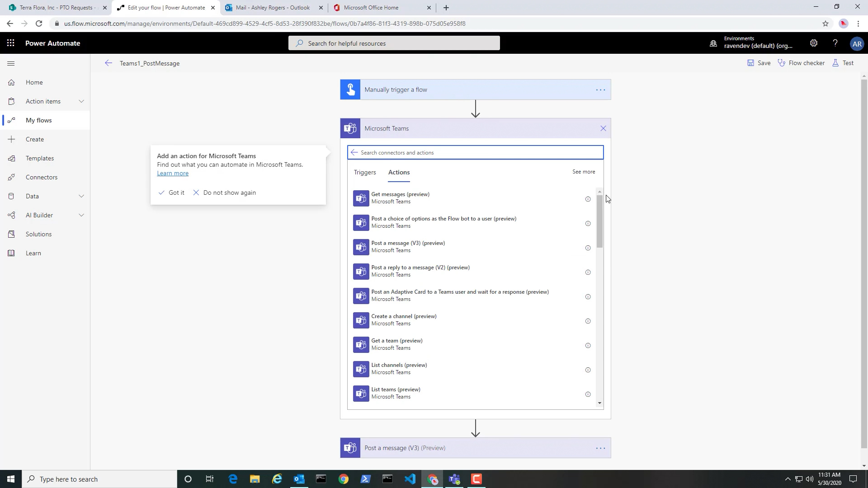Viewport: 868px width, 488px height.
Task: Show info for List teams action
Action: pyautogui.click(x=588, y=394)
